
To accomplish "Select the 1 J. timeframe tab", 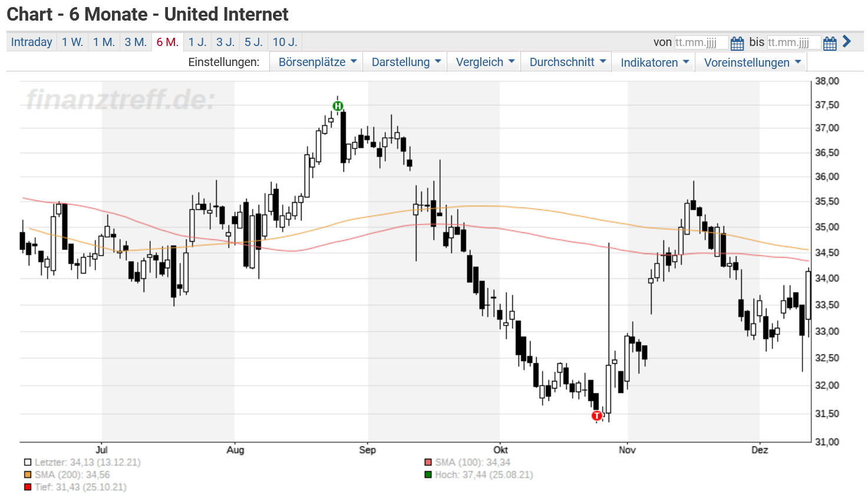I will (197, 42).
